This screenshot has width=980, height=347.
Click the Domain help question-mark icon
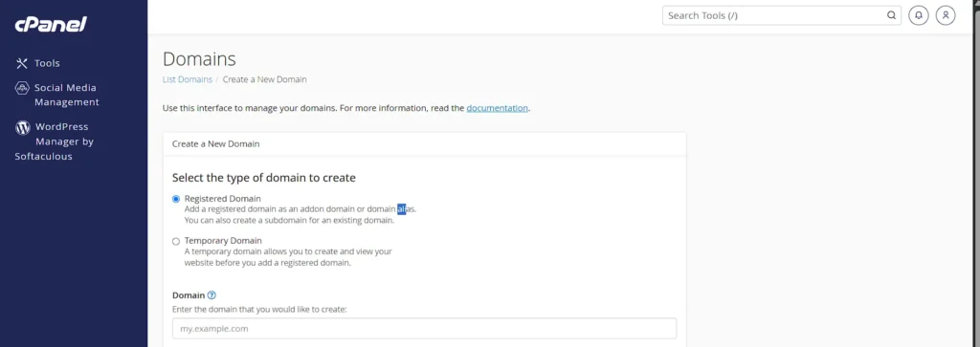(212, 295)
